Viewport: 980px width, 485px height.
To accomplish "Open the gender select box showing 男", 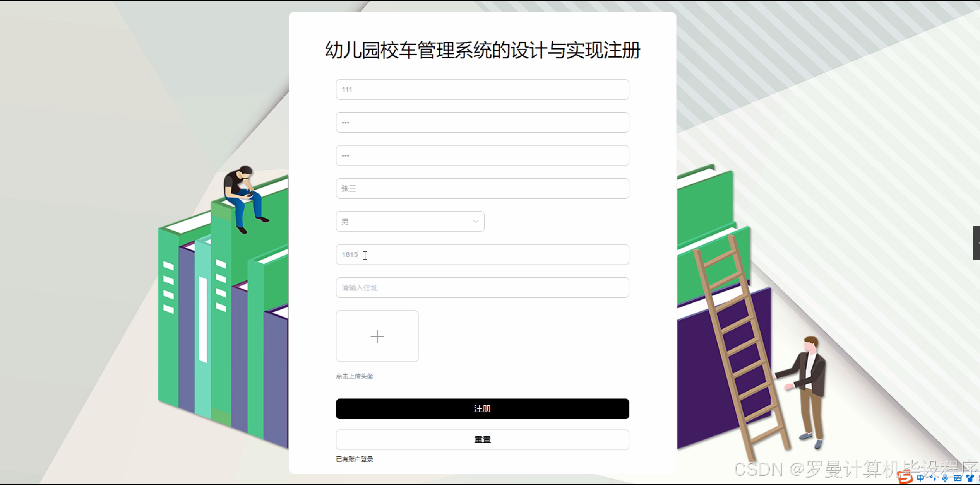I will coord(410,222).
